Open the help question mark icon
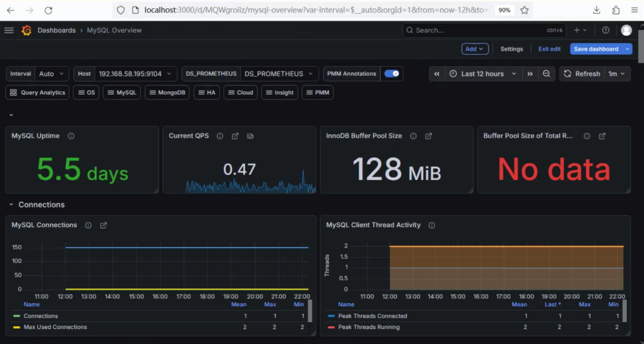This screenshot has width=644, height=344. 605,30
